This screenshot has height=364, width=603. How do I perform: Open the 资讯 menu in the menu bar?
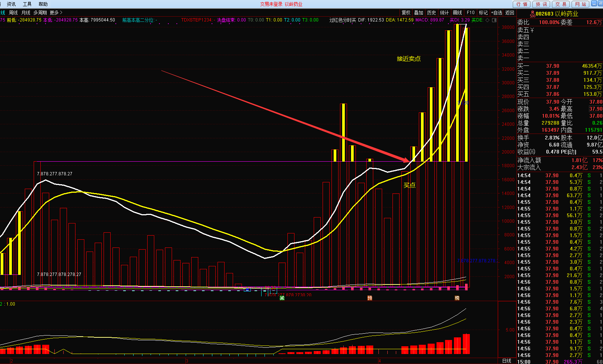[x=11, y=4]
